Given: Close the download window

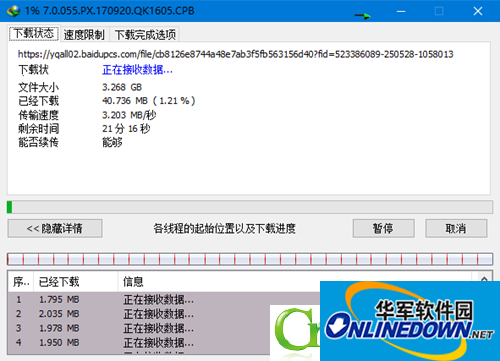Looking at the screenshot, I should coord(478,11).
